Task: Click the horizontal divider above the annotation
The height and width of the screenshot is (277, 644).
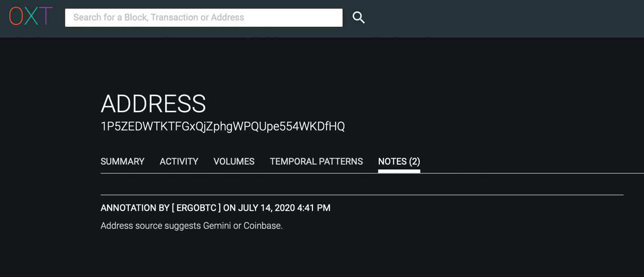Action: tap(362, 194)
